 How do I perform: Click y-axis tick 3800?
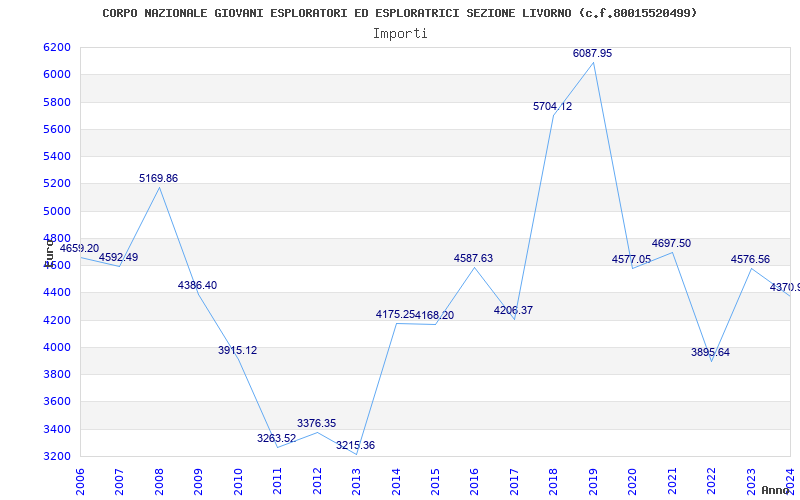pos(57,374)
